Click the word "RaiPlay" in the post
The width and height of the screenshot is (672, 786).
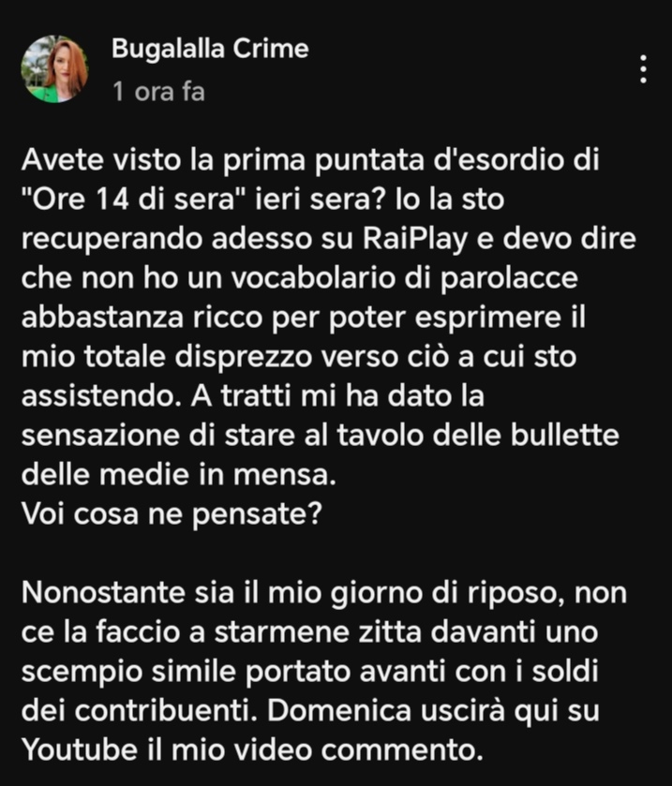tap(414, 239)
